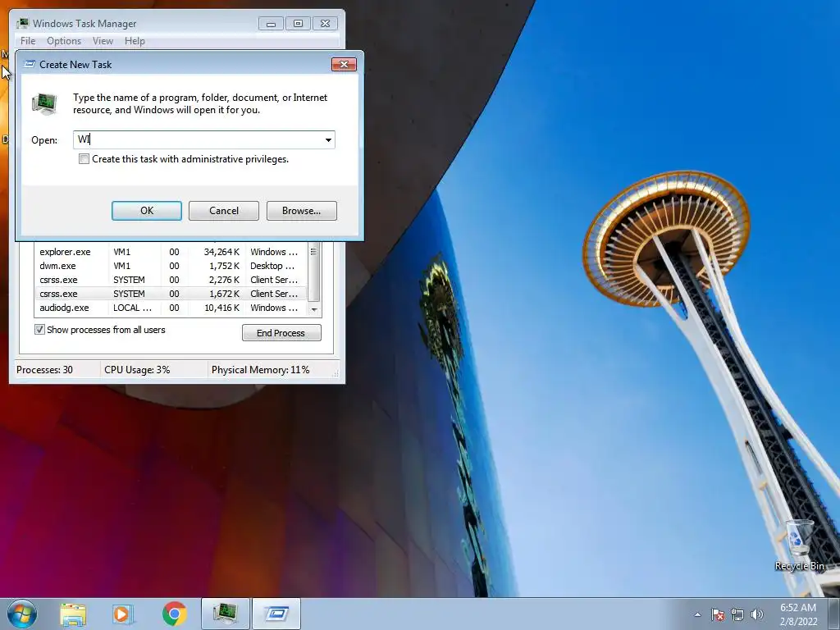
Task: Select the Recycle Bin desktop icon
Action: [x=799, y=546]
